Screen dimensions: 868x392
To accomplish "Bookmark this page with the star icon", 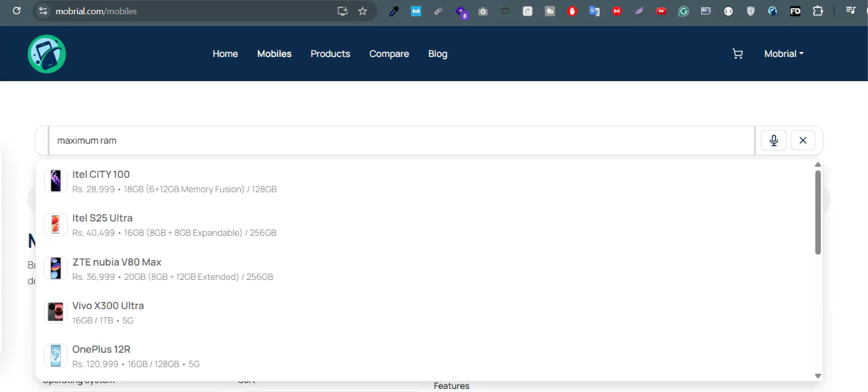I will click(363, 11).
